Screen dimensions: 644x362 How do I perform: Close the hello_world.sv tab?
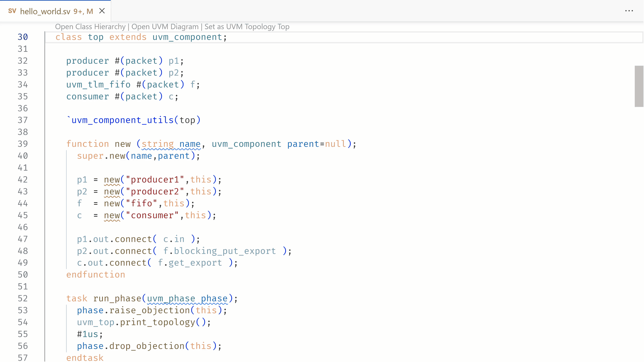pyautogui.click(x=102, y=11)
